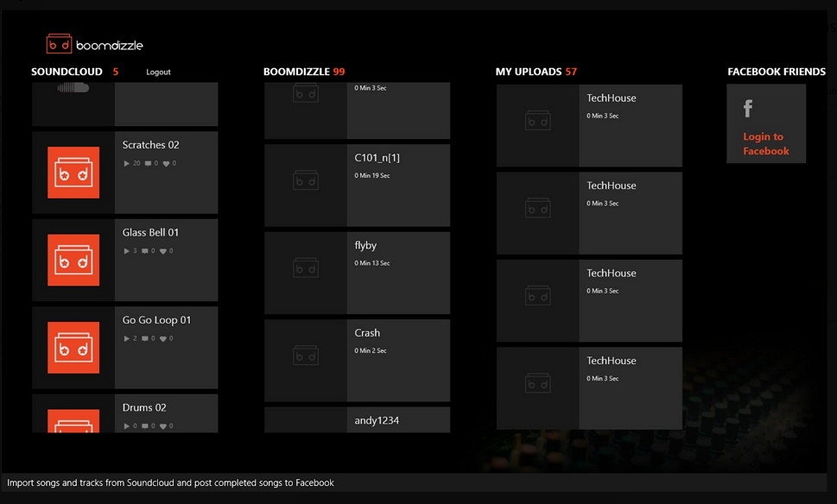
Task: Click the 0 Min 19 Sec duration
Action: [x=372, y=175]
